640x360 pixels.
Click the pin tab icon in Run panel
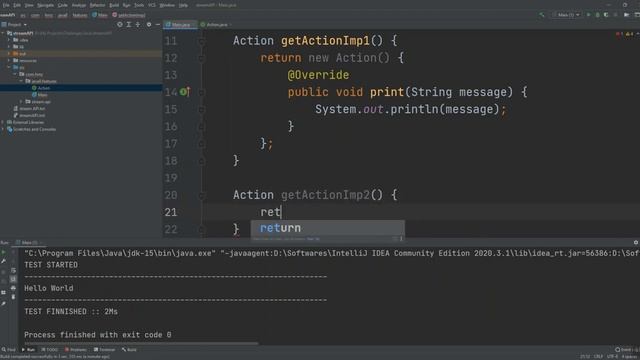[4, 304]
